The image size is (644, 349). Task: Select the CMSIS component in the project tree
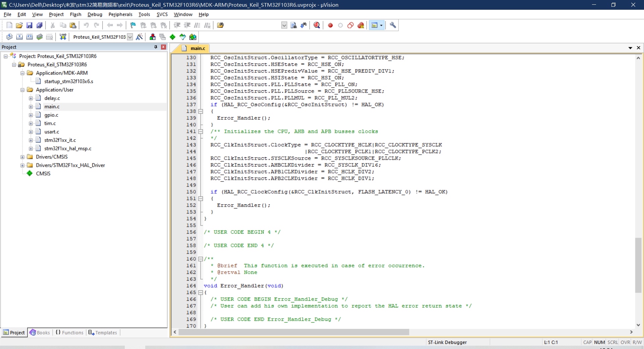[43, 173]
